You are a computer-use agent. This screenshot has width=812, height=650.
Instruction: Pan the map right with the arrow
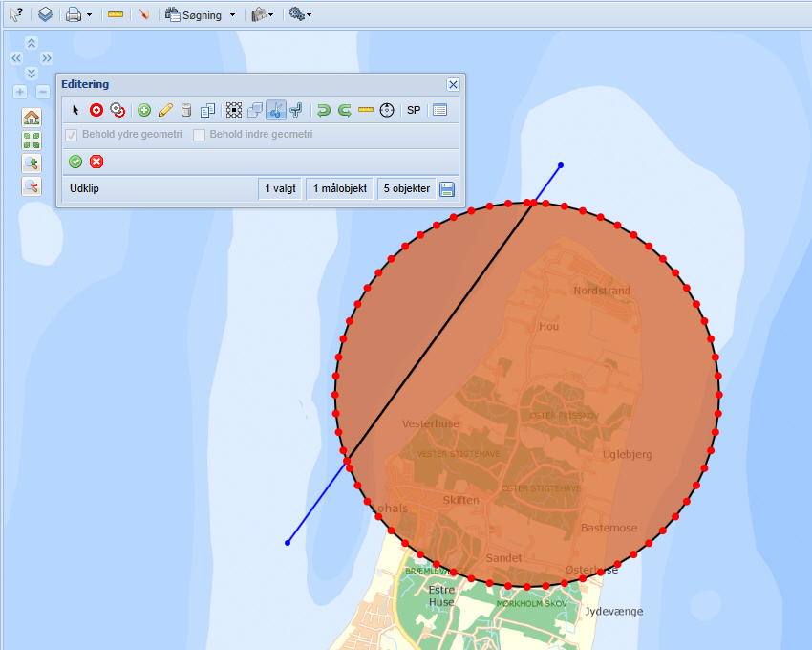(47, 58)
